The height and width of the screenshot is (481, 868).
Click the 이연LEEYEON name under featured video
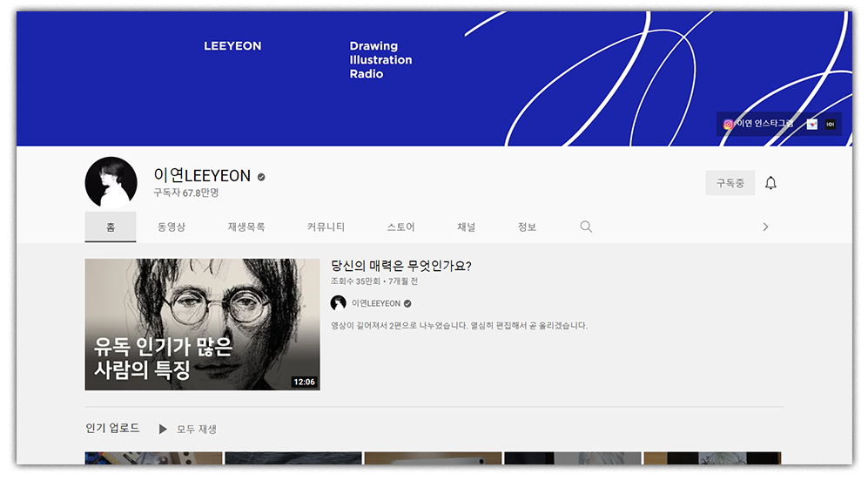(x=376, y=303)
